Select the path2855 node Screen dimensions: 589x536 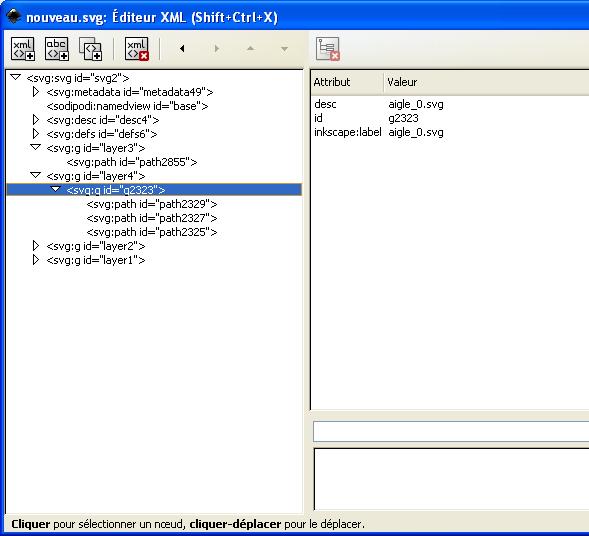pos(132,162)
